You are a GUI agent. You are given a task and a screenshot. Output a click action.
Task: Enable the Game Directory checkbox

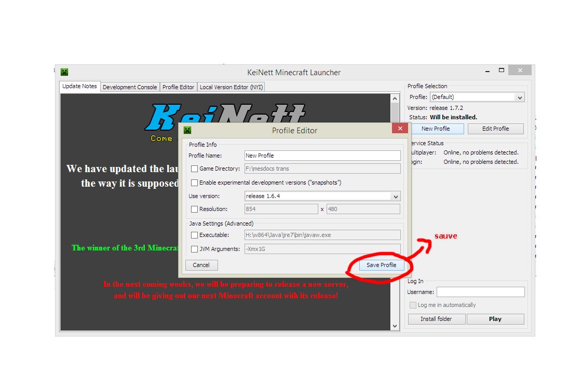coord(194,169)
